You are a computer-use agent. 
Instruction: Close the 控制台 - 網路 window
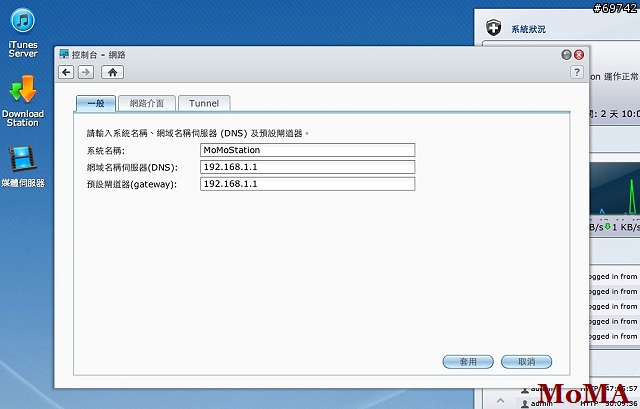[579, 55]
